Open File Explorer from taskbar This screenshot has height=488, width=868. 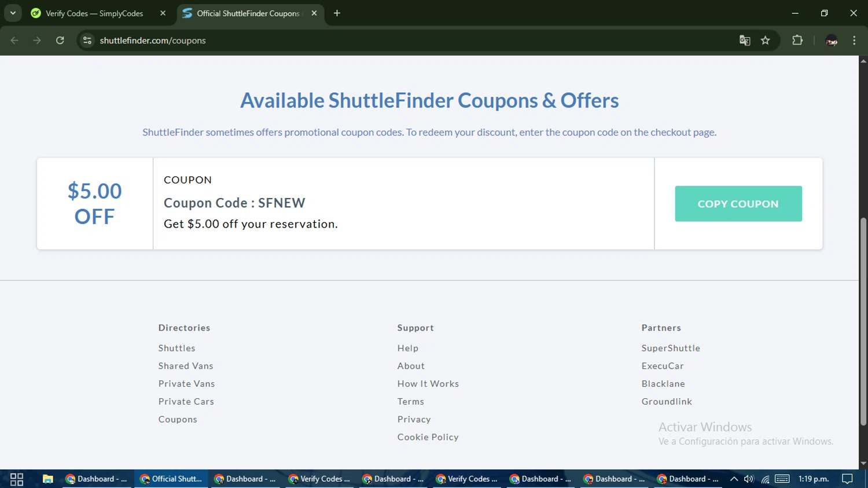pyautogui.click(x=47, y=479)
